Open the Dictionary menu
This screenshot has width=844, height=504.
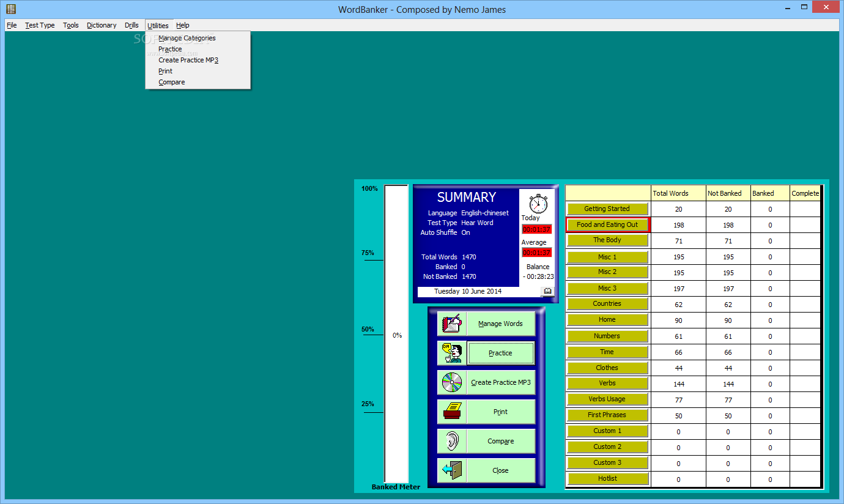(102, 25)
